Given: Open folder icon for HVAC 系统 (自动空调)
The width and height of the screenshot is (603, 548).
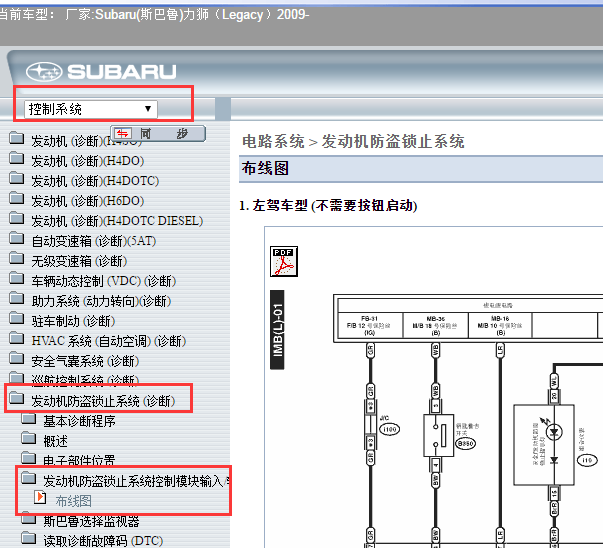Looking at the screenshot, I should click(17, 338).
